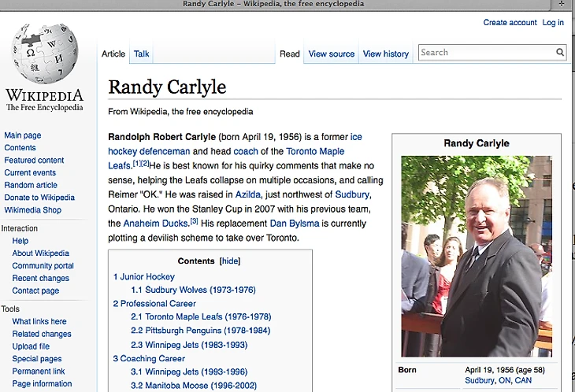Switch to the Talk tab

[141, 54]
